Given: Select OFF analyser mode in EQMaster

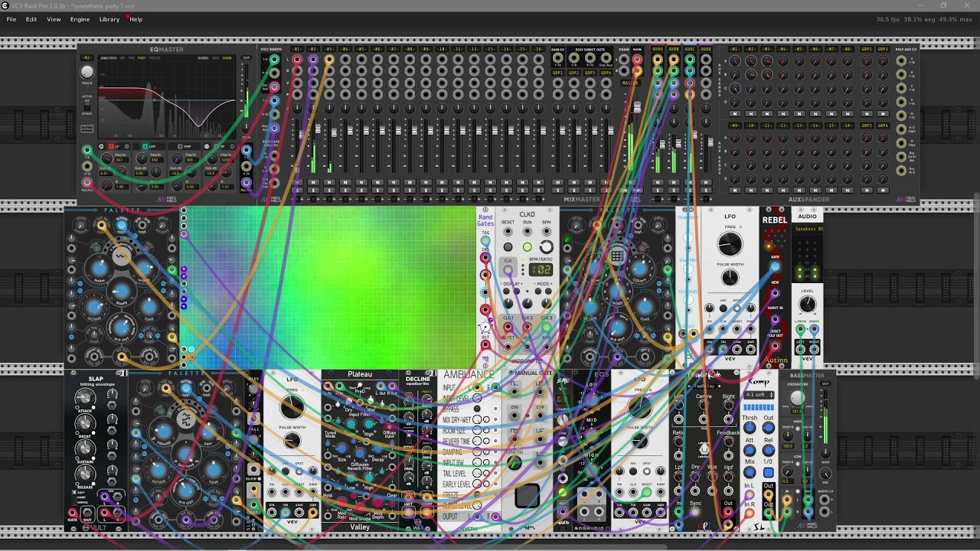Looking at the screenshot, I should 122,58.
